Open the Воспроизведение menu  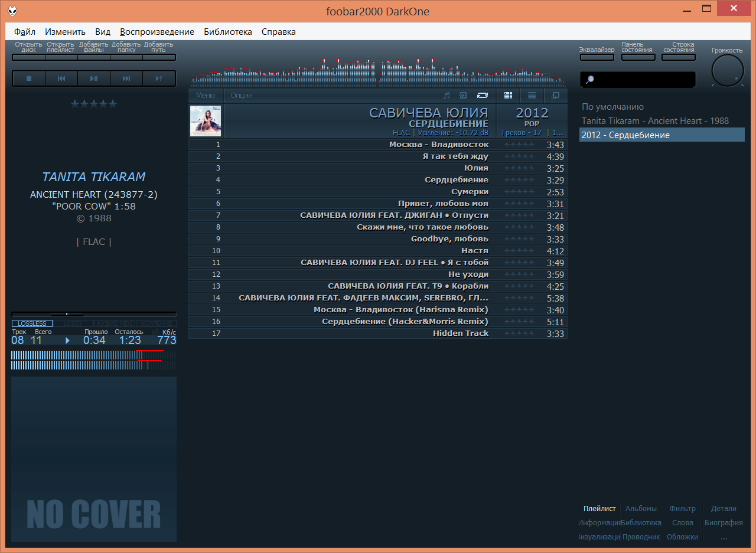click(157, 32)
